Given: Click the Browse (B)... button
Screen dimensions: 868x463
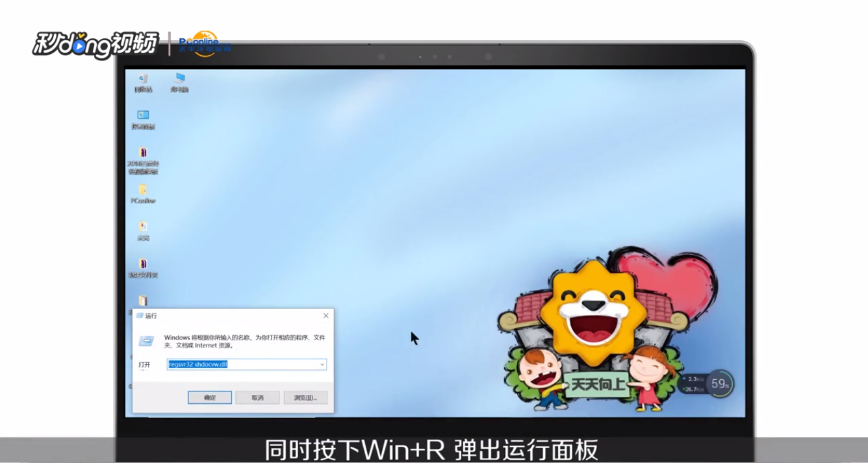Looking at the screenshot, I should pos(305,397).
